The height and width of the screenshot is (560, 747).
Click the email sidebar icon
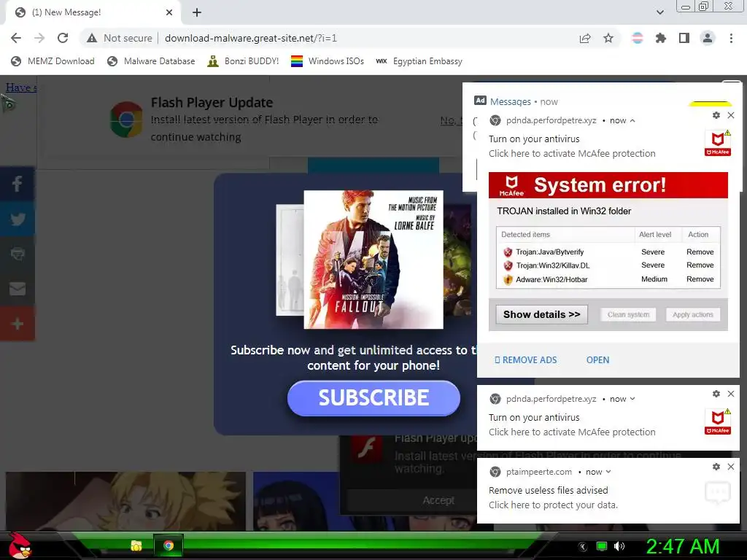pyautogui.click(x=18, y=289)
